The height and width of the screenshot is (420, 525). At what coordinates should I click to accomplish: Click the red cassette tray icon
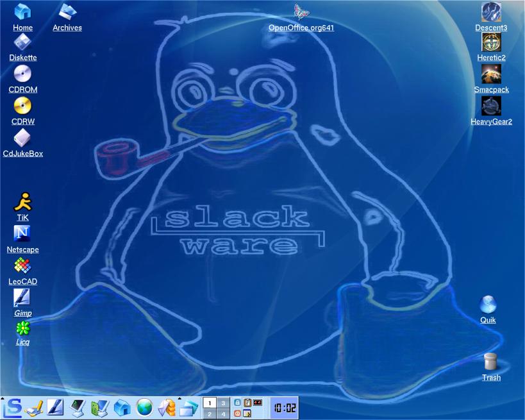click(258, 402)
